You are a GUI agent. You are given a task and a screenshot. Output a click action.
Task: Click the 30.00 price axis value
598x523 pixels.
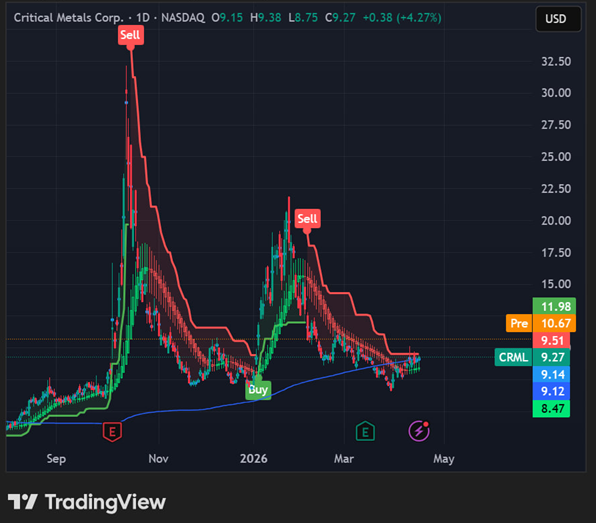(x=556, y=93)
